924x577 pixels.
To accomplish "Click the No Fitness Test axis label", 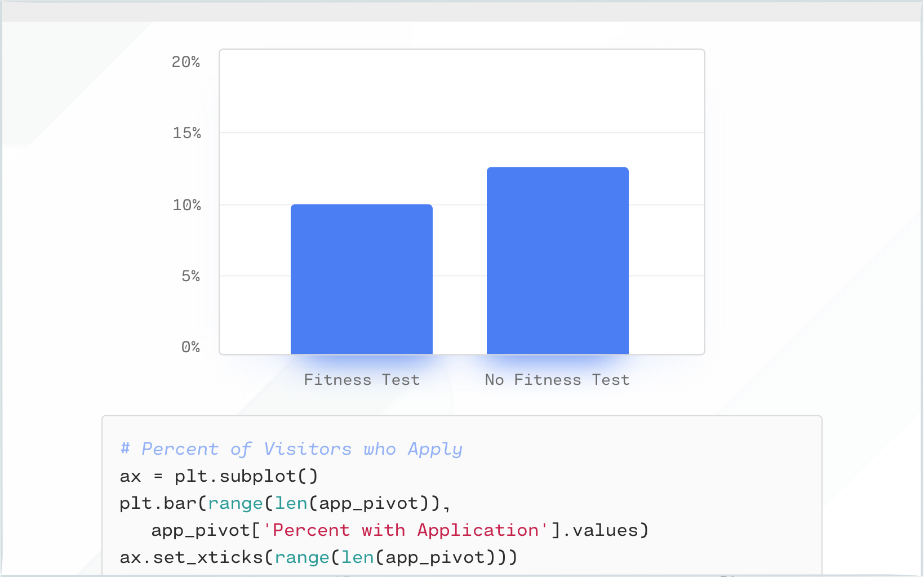I will coord(557,379).
